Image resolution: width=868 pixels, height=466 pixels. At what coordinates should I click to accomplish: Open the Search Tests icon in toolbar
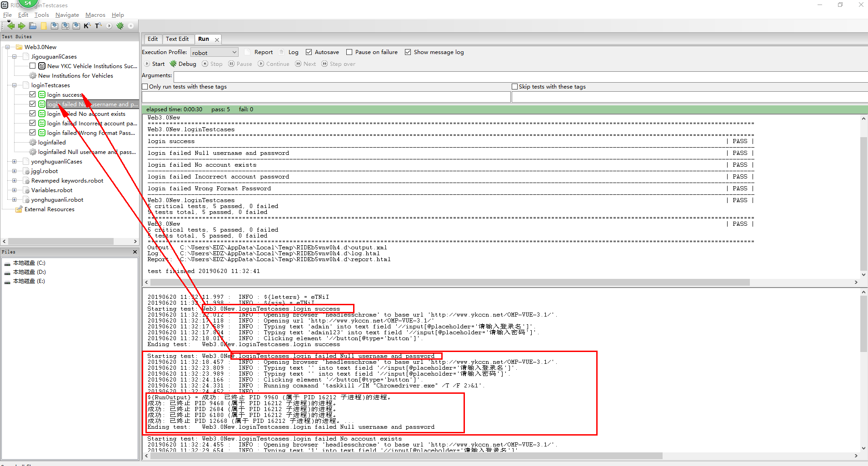(x=97, y=26)
